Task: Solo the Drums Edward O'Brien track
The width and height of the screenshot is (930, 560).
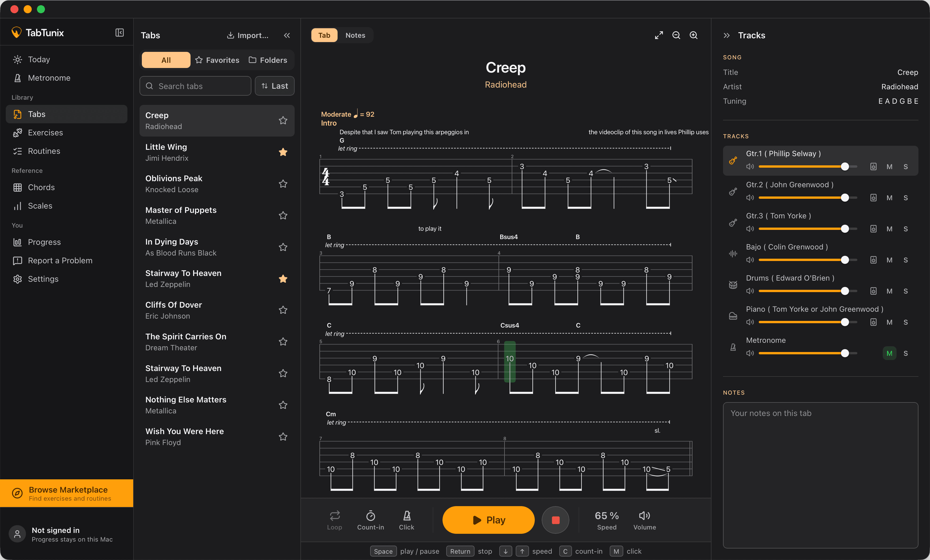Action: (x=905, y=291)
